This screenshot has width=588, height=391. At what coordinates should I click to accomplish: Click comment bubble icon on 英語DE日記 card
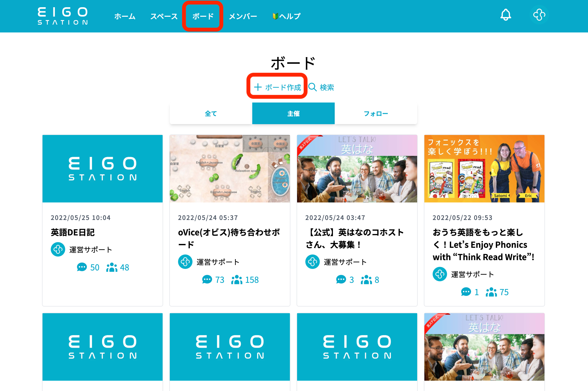tap(82, 267)
